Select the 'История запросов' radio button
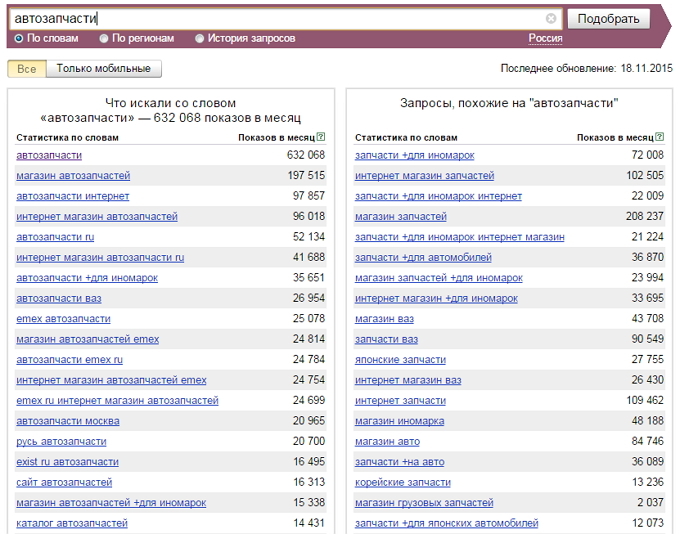Screen dimensions: 680x534 tap(199, 39)
